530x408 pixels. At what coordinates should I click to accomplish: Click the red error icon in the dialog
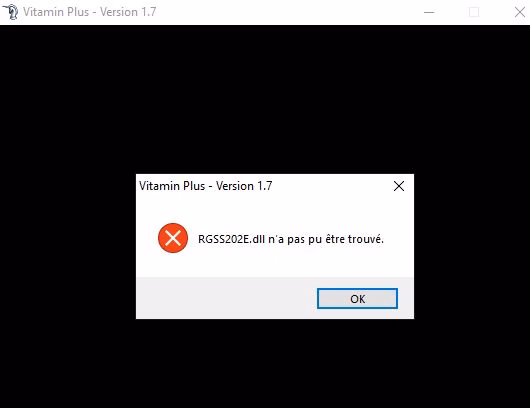tap(173, 238)
